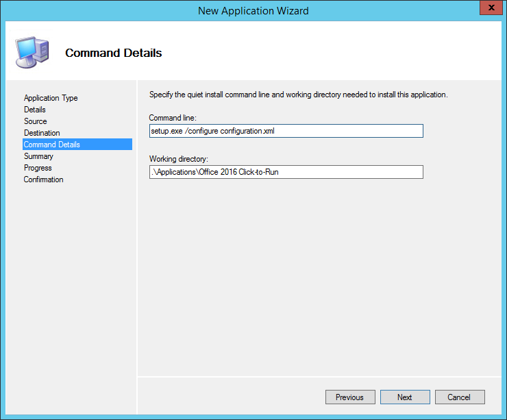The height and width of the screenshot is (420, 507).
Task: Jump to the Summary step
Action: tap(38, 156)
